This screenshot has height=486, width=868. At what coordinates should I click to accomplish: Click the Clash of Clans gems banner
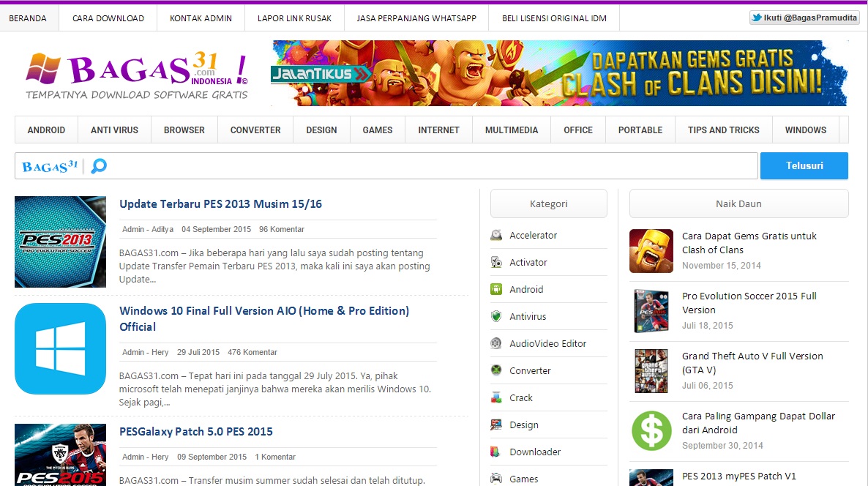pyautogui.click(x=559, y=73)
